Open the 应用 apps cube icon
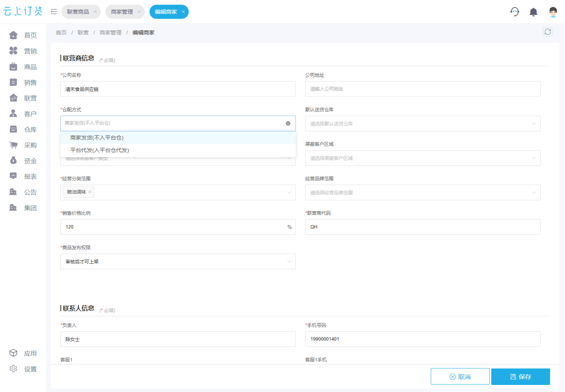 13,353
